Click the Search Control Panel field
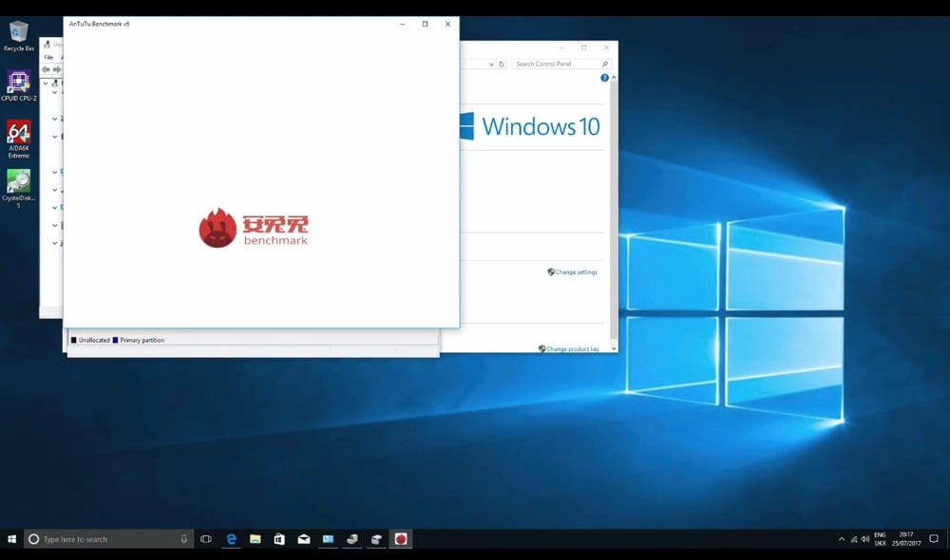 click(x=557, y=65)
